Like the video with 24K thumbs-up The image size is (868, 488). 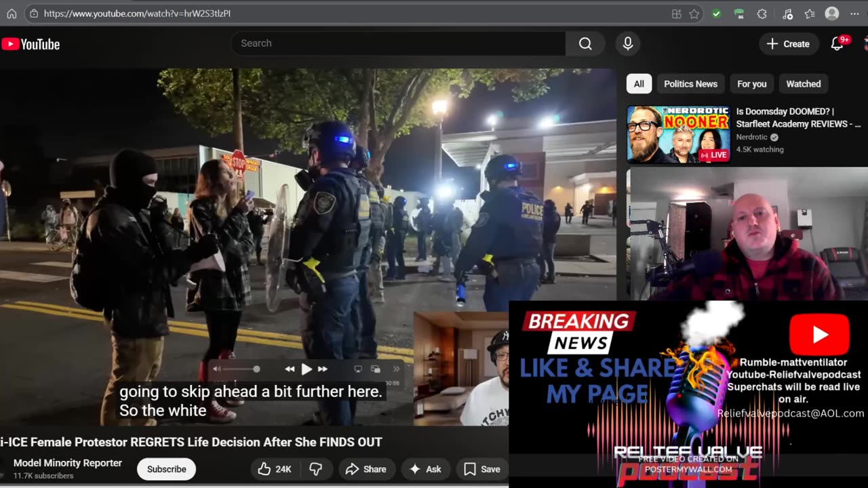pos(274,469)
